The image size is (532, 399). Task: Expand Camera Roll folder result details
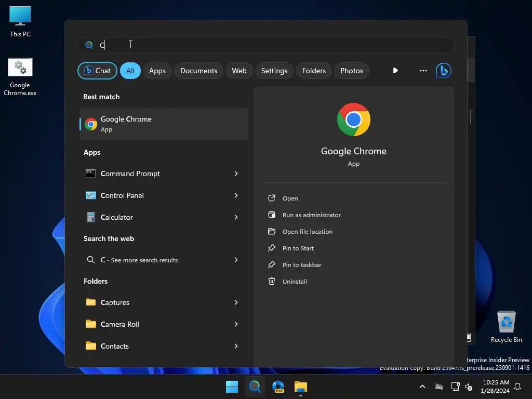coord(236,324)
